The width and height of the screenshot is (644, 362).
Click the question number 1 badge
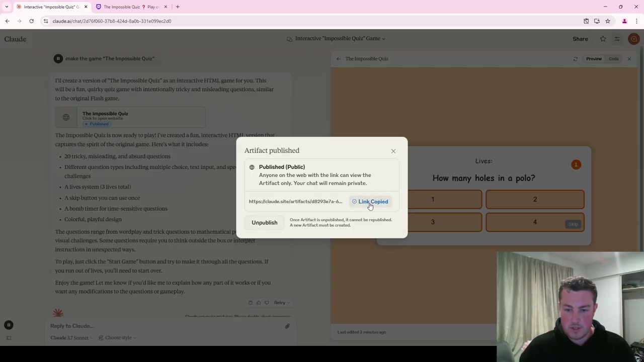click(576, 164)
